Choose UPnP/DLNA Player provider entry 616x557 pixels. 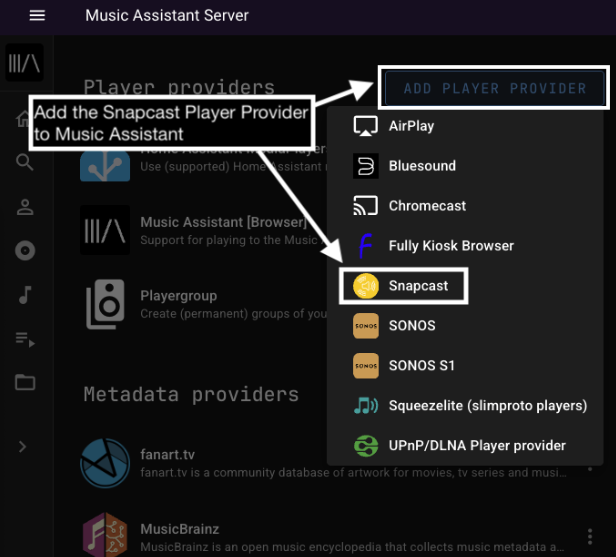click(x=465, y=446)
